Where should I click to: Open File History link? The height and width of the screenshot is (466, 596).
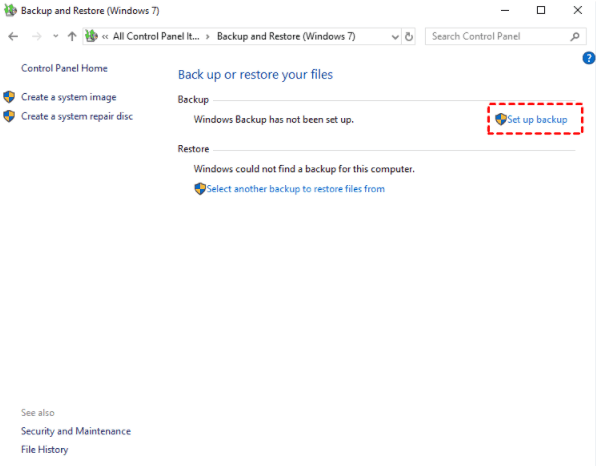[44, 450]
